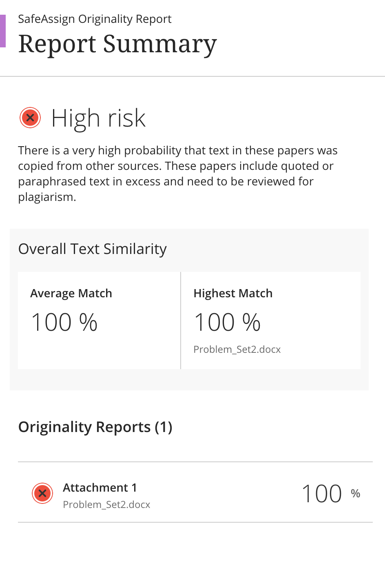Image resolution: width=385 pixels, height=588 pixels.
Task: Click the small percent sign in Attachment row
Action: 356,494
